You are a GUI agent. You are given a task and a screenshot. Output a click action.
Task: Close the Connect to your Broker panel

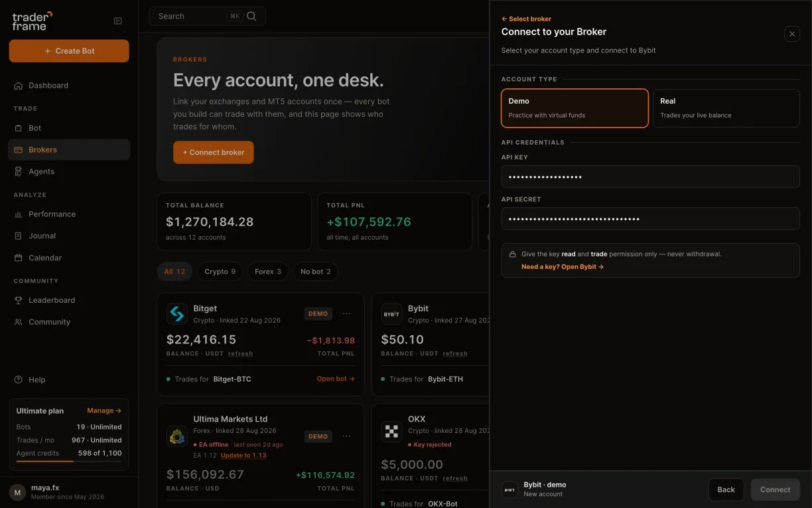tap(792, 34)
